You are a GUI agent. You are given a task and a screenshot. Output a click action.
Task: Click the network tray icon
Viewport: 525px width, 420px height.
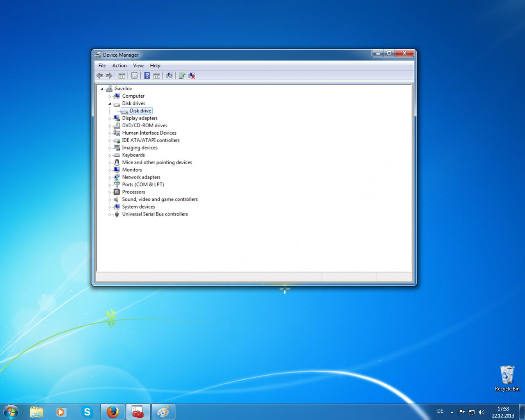point(472,412)
